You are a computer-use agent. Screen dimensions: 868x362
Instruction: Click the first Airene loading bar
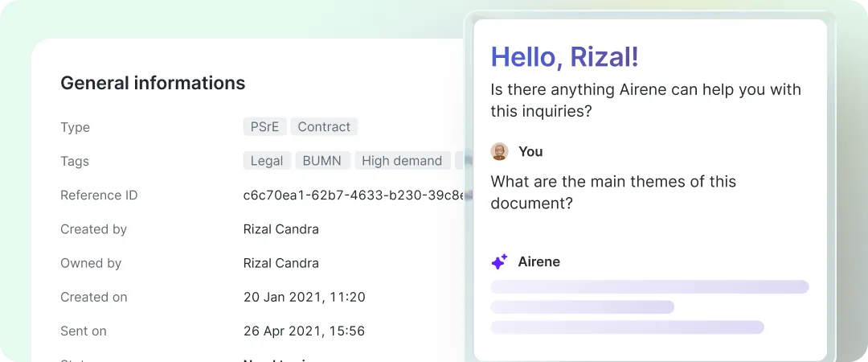(x=649, y=286)
